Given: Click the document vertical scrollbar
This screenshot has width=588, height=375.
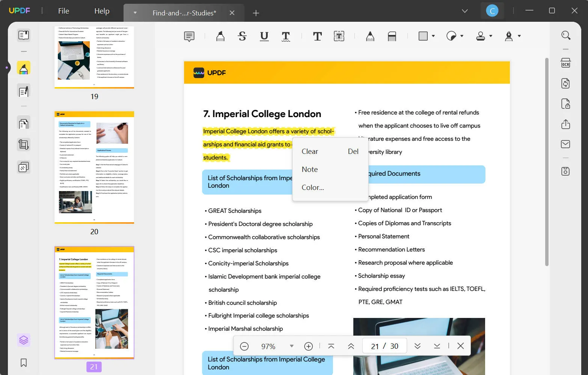Looking at the screenshot, I should (x=547, y=162).
